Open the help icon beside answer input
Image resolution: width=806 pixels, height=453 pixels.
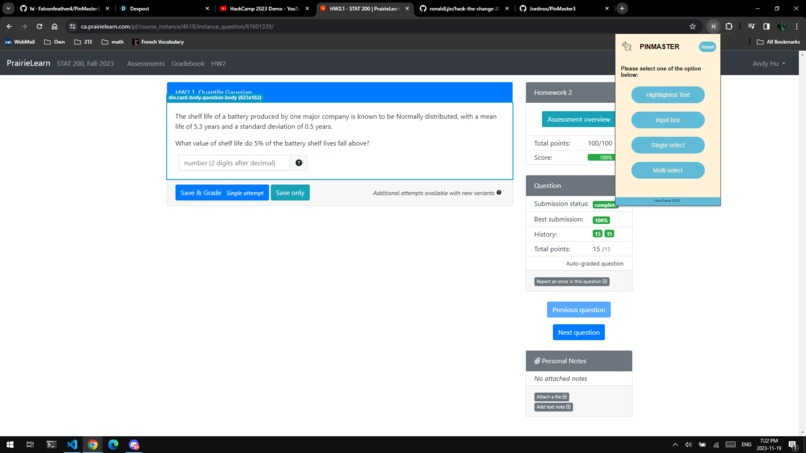(299, 163)
